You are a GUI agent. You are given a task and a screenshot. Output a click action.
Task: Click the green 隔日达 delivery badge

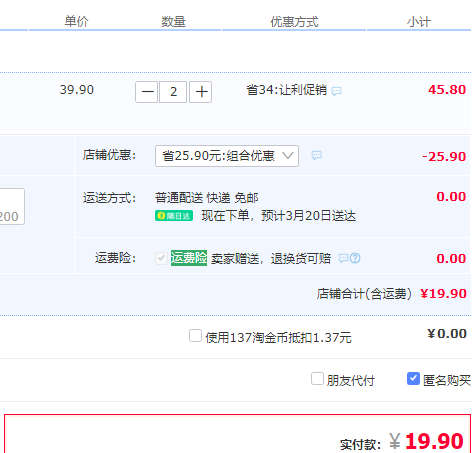pyautogui.click(x=174, y=216)
